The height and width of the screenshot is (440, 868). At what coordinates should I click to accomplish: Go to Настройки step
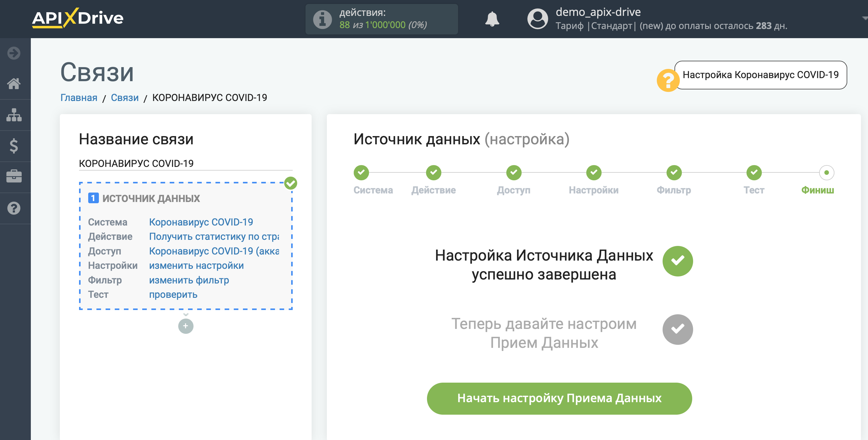[594, 172]
